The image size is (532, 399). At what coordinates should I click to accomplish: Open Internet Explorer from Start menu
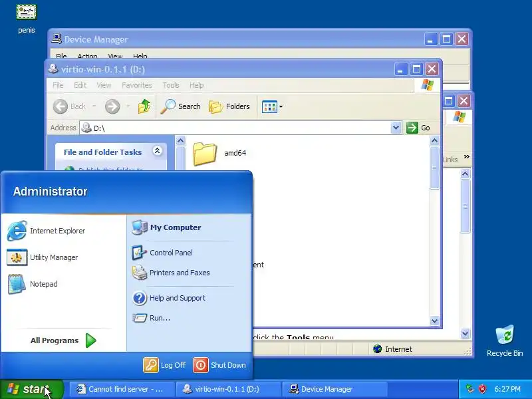pyautogui.click(x=46, y=231)
